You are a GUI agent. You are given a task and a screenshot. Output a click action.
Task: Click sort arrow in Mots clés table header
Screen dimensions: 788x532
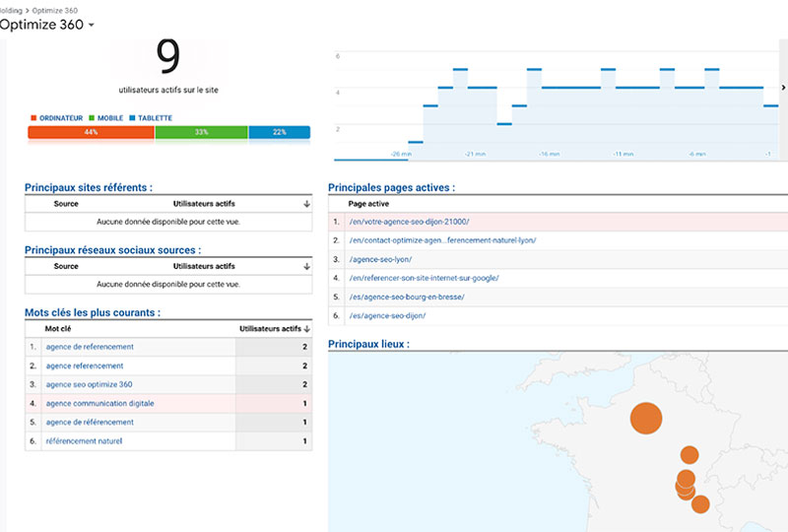pos(306,329)
